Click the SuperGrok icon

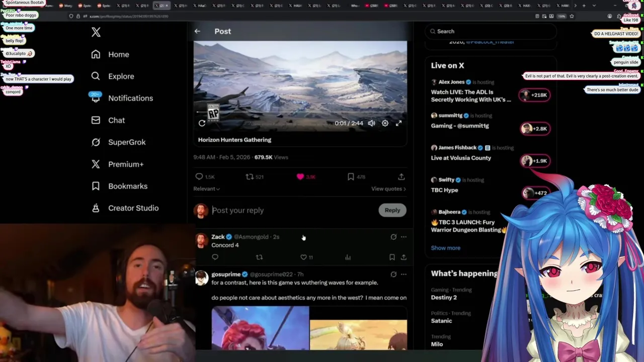96,142
